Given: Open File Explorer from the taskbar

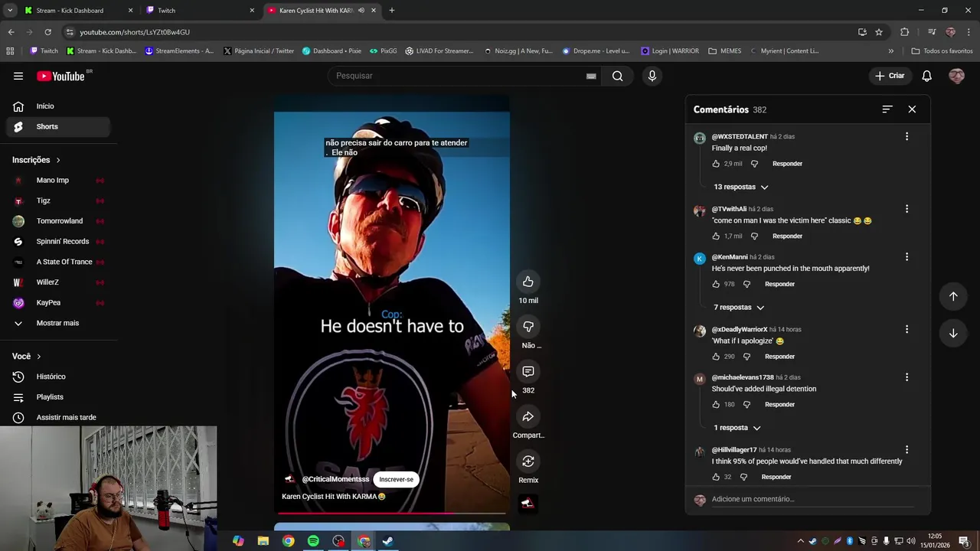Looking at the screenshot, I should [x=263, y=541].
